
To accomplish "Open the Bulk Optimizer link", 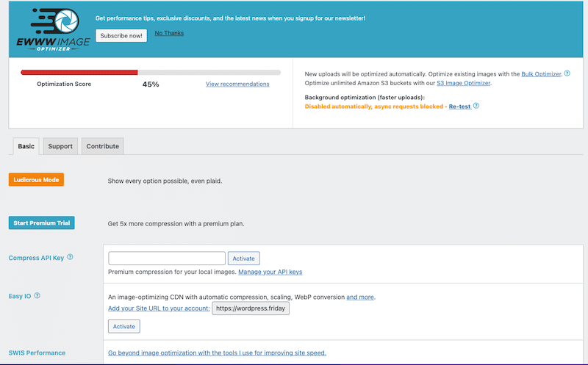I will 541,74.
